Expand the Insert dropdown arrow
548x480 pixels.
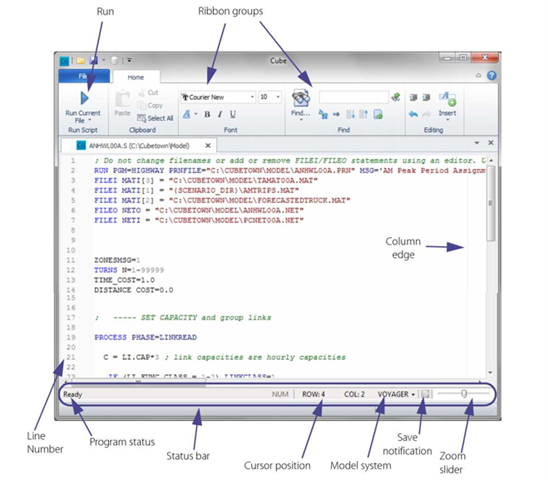coord(447,120)
